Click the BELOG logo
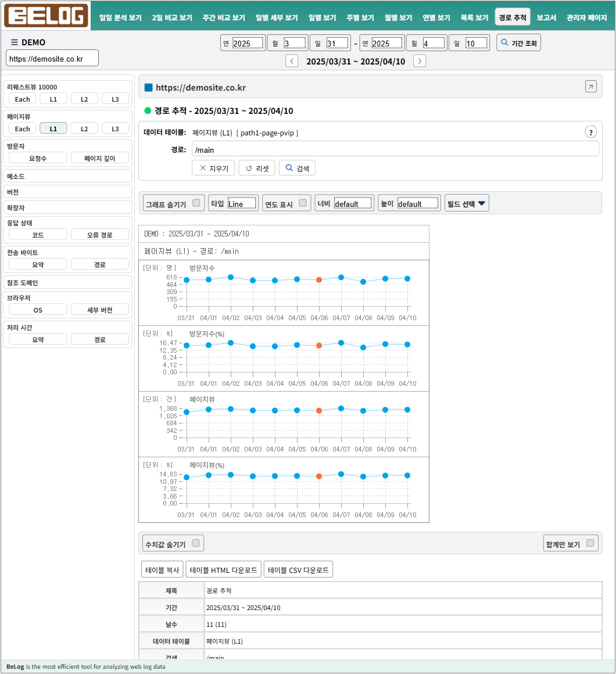The width and height of the screenshot is (616, 674). point(46,16)
